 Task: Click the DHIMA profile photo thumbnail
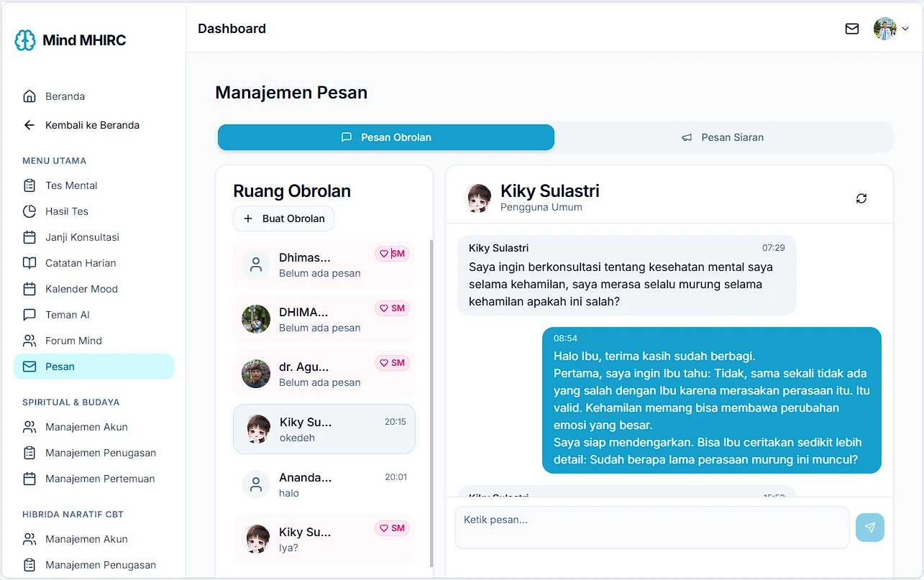coord(256,319)
